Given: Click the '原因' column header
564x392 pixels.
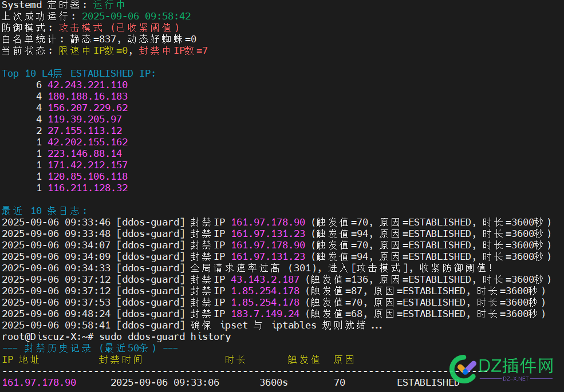Looking at the screenshot, I should (x=344, y=359).
